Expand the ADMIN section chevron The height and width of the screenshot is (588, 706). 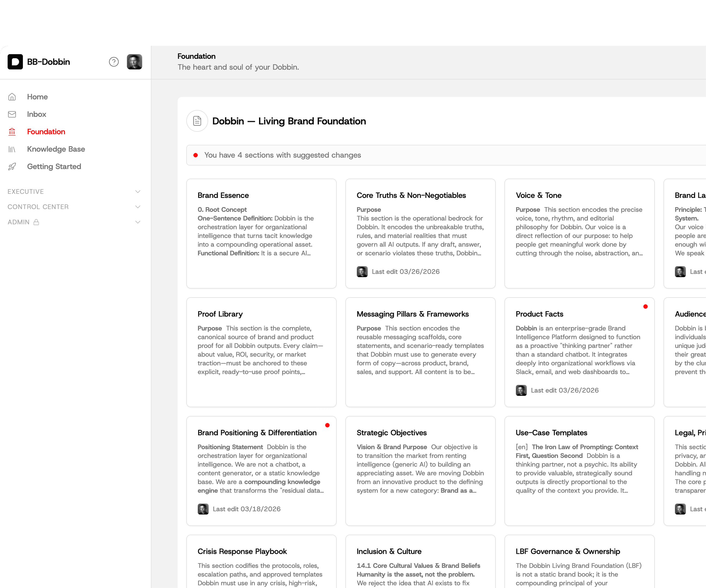click(138, 222)
